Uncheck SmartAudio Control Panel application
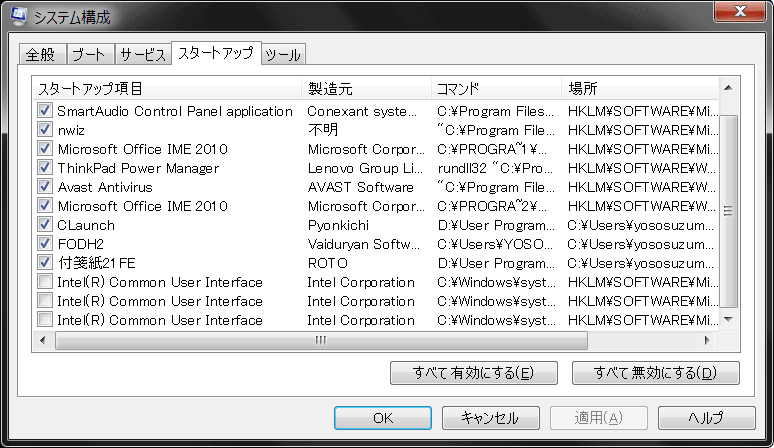This screenshot has height=448, width=774. pyautogui.click(x=45, y=111)
